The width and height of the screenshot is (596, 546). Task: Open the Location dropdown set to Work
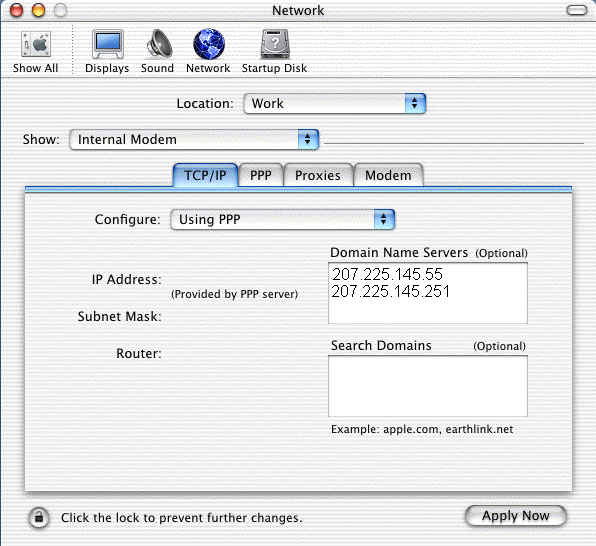point(334,103)
